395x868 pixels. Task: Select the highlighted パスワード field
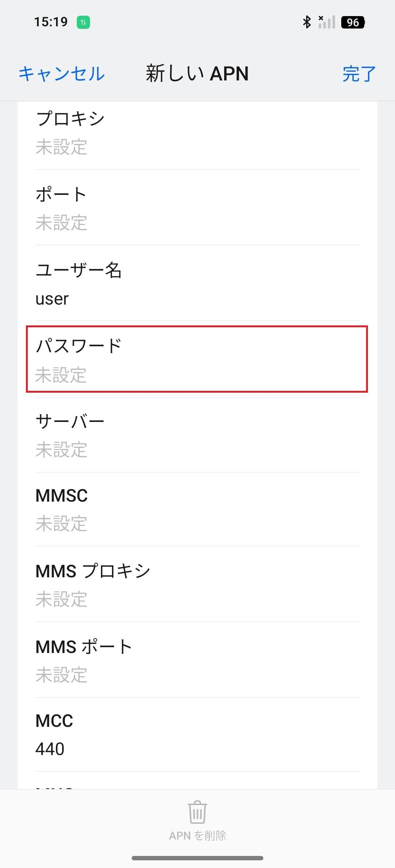tap(197, 359)
